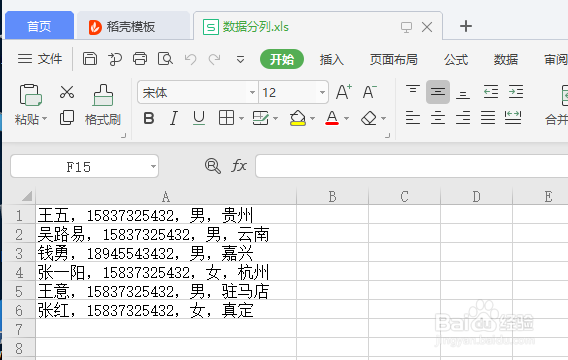Open quick access toolbar customize arrow
Viewport: 568px width, 360px height.
tap(240, 59)
